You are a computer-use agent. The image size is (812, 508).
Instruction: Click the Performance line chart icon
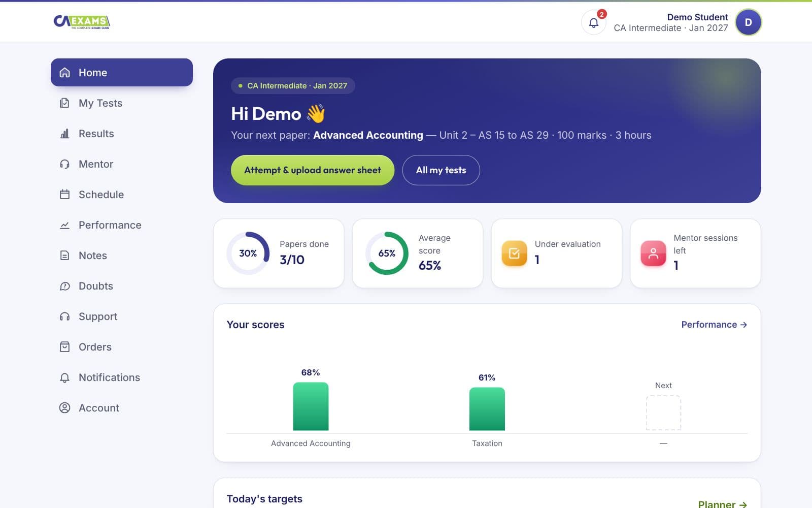(64, 225)
